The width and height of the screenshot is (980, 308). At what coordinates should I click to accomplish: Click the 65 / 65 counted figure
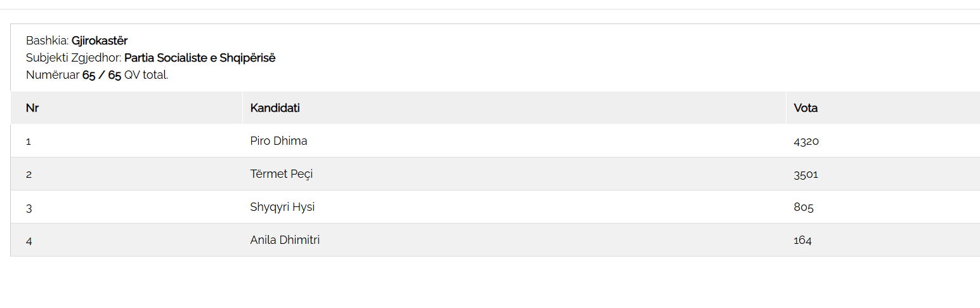(x=101, y=75)
